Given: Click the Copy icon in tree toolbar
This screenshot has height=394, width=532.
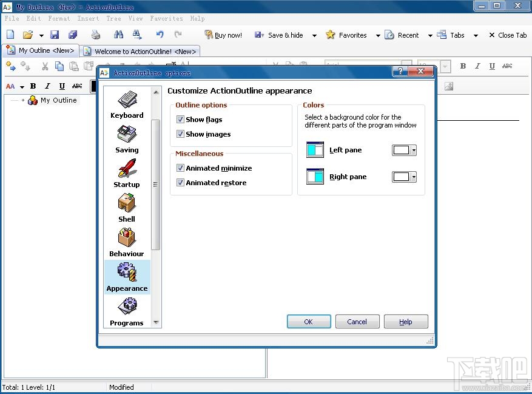Looking at the screenshot, I should tap(59, 66).
